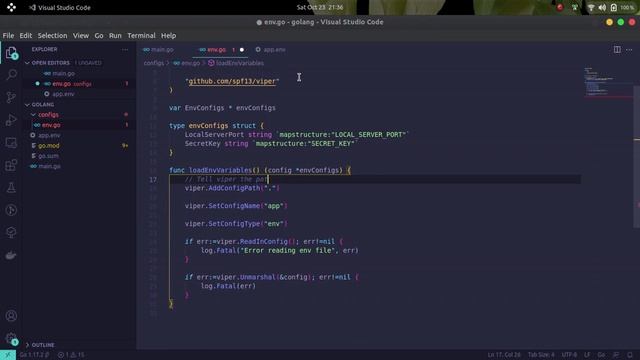Click Go language mode in status bar

coord(601,355)
